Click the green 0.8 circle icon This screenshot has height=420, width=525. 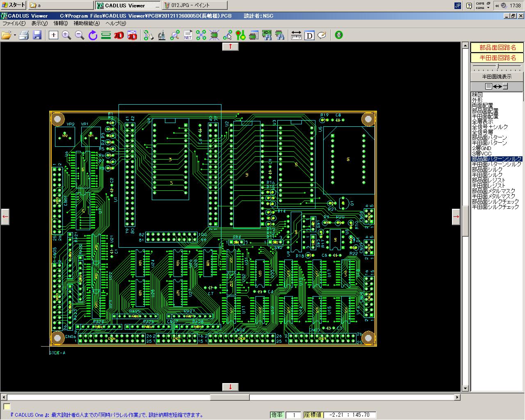click(339, 35)
